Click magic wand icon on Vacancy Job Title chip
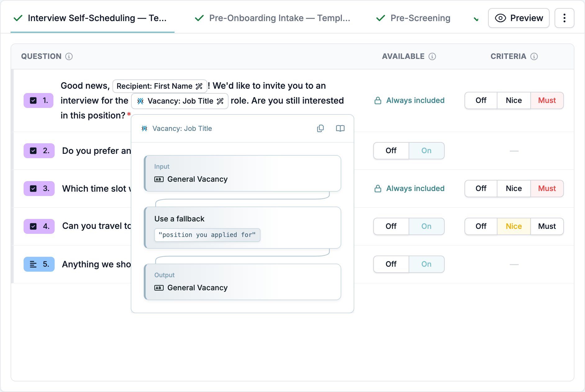The width and height of the screenshot is (585, 392). (220, 101)
